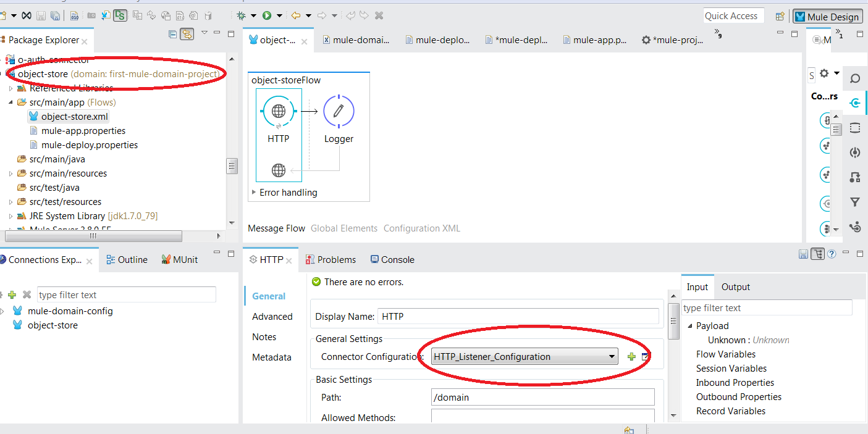Select the HTTP listener node in flow

(278, 112)
